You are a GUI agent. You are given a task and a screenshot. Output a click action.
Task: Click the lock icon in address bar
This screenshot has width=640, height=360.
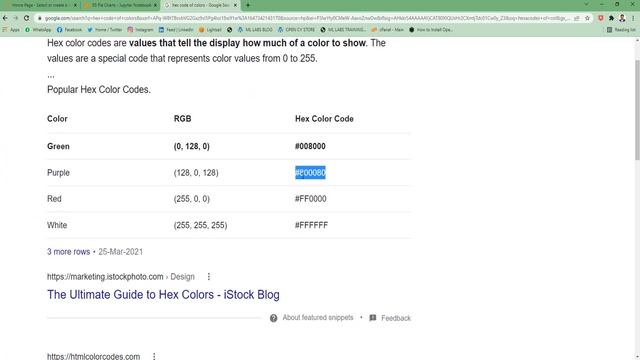[x=40, y=18]
